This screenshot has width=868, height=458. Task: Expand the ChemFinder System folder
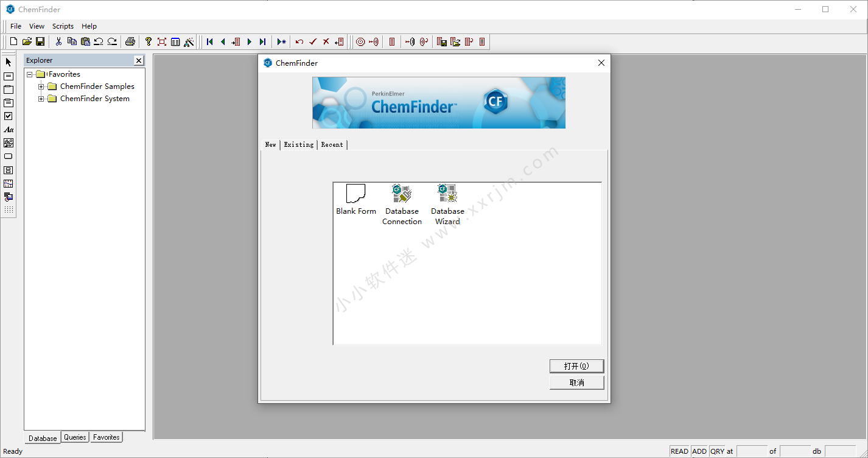point(41,99)
